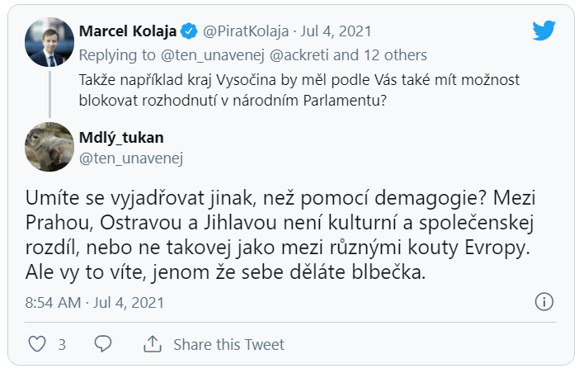Click Marcel Kolaja's verified badge
The height and width of the screenshot is (373, 588).
click(x=189, y=32)
